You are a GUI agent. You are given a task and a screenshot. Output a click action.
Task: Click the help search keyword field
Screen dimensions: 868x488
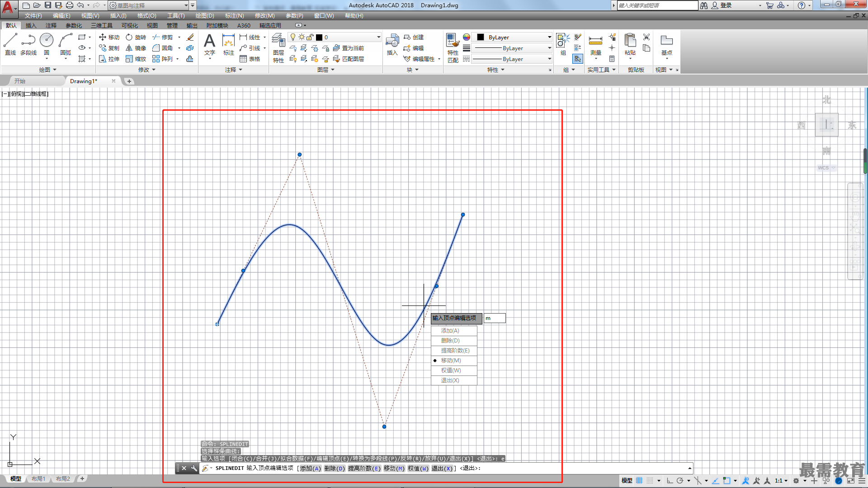click(x=657, y=5)
